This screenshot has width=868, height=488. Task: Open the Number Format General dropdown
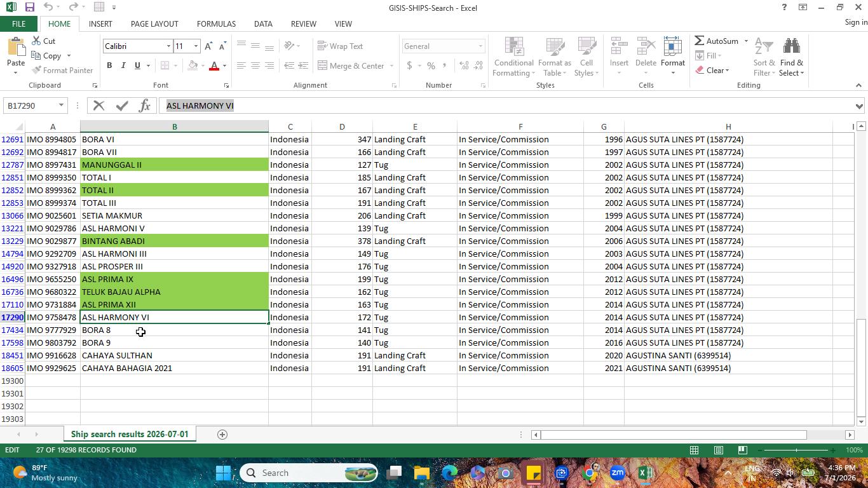coord(480,46)
